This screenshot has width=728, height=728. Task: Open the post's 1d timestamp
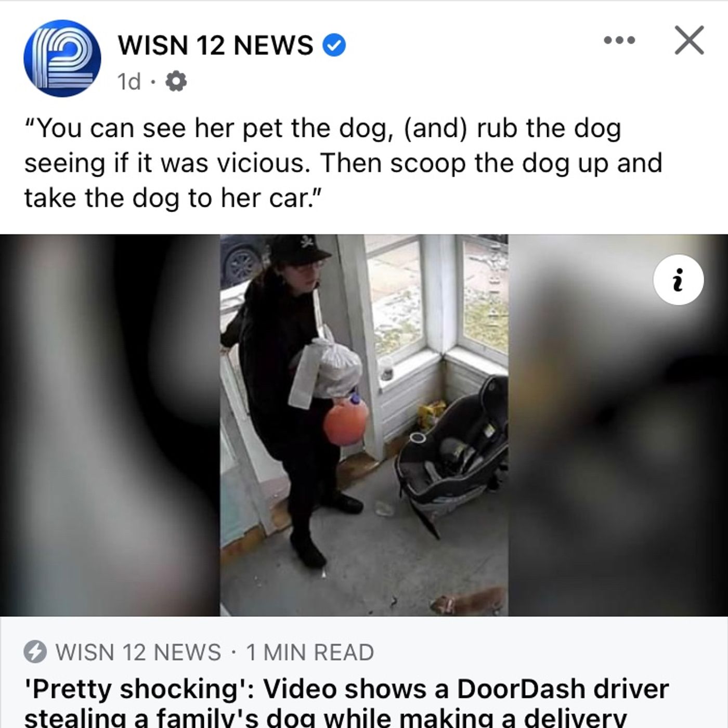129,82
